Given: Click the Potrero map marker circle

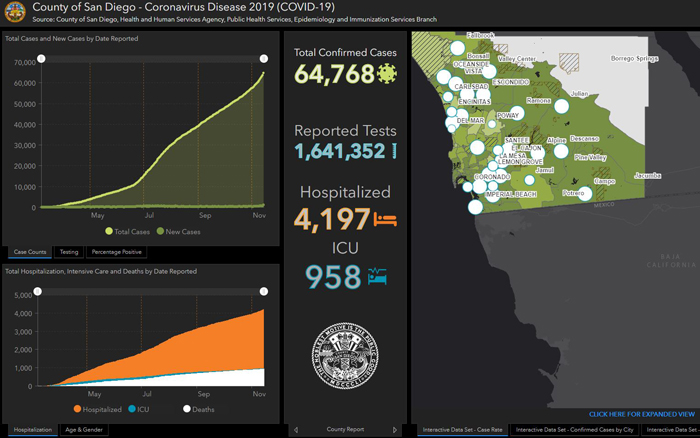Looking at the screenshot, I should coord(585,194).
